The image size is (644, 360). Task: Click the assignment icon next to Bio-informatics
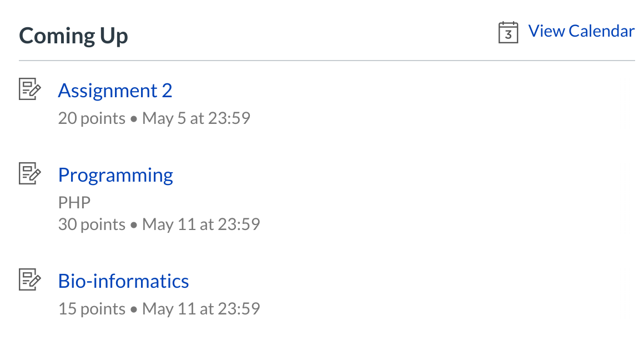point(30,279)
